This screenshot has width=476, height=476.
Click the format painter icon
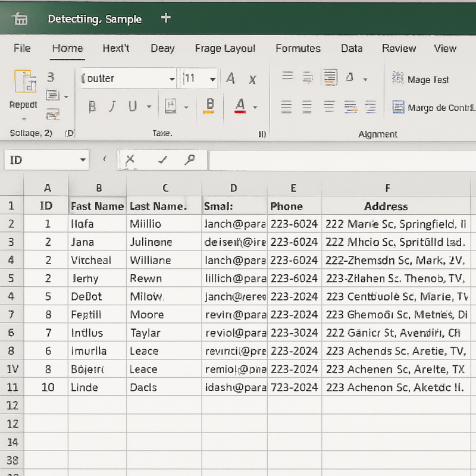(x=53, y=115)
